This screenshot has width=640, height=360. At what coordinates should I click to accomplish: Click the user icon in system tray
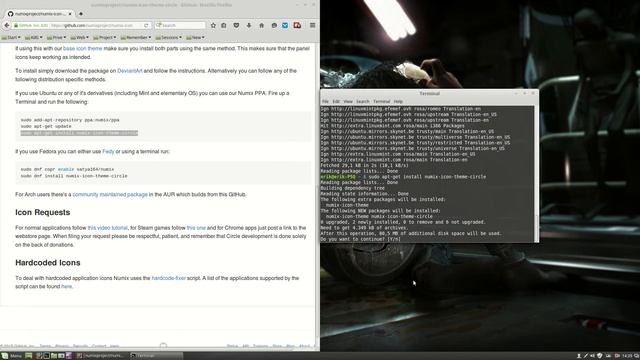pos(579,356)
